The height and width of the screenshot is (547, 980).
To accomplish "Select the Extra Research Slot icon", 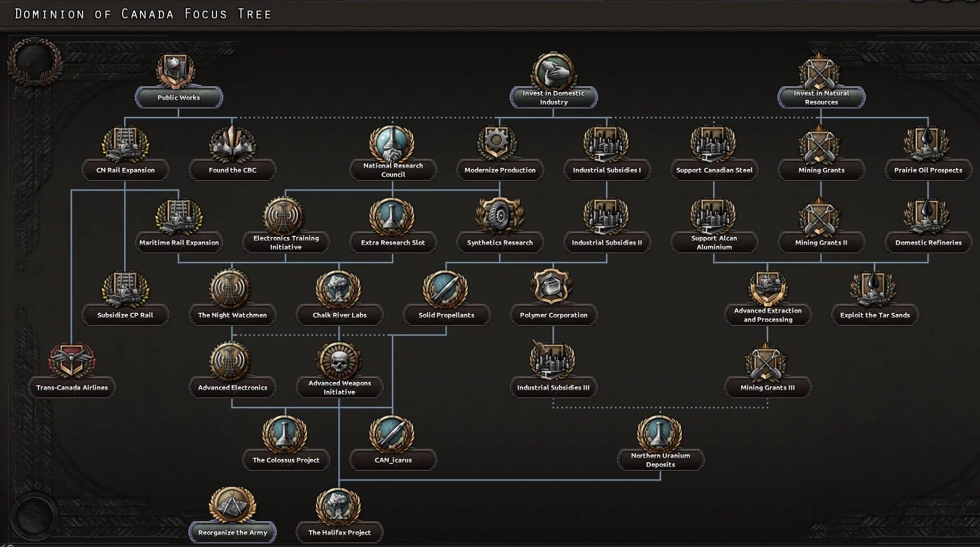I will (393, 216).
